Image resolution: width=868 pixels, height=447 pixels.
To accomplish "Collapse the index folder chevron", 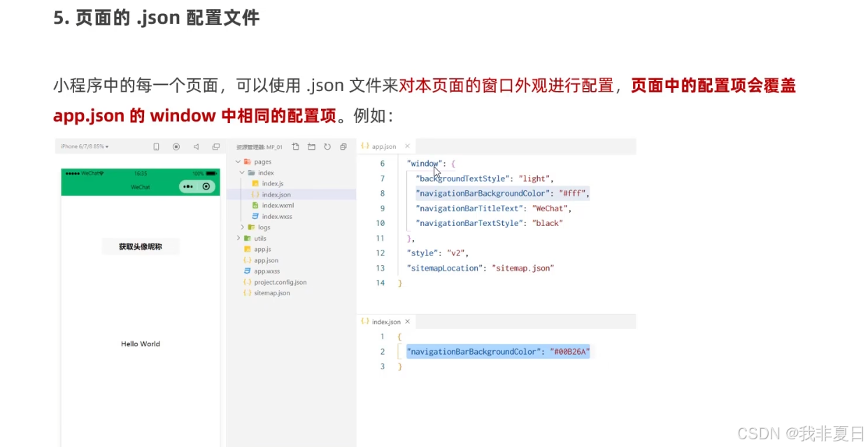I will click(242, 173).
